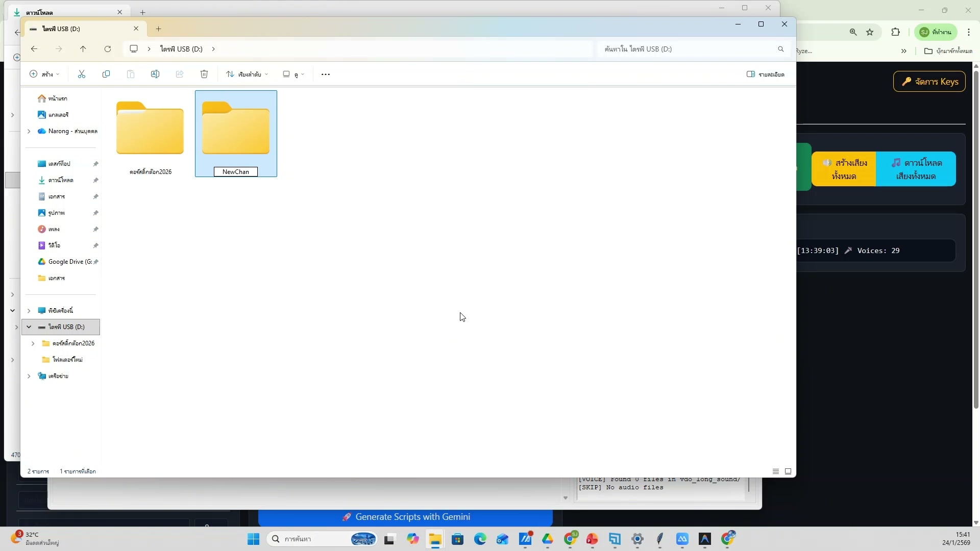The width and height of the screenshot is (980, 551).
Task: Open the sort order dropdown
Action: click(x=247, y=74)
